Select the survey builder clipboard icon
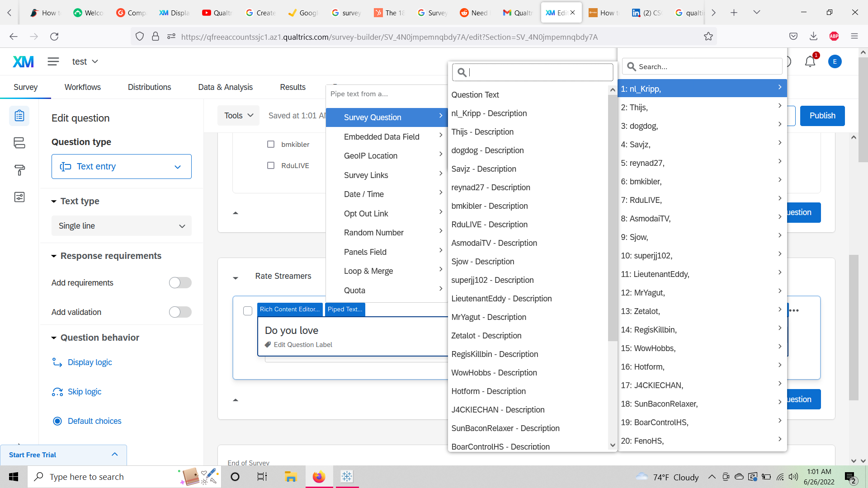 pos(19,116)
